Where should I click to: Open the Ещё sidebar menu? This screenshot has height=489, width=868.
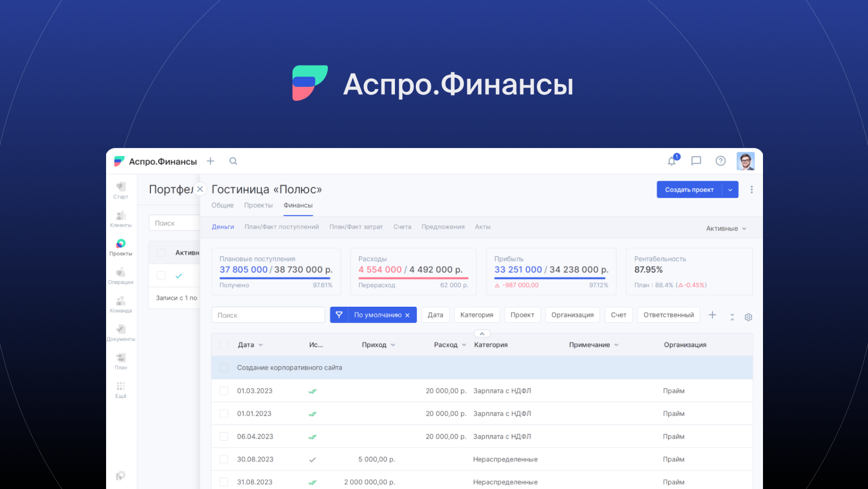click(121, 389)
